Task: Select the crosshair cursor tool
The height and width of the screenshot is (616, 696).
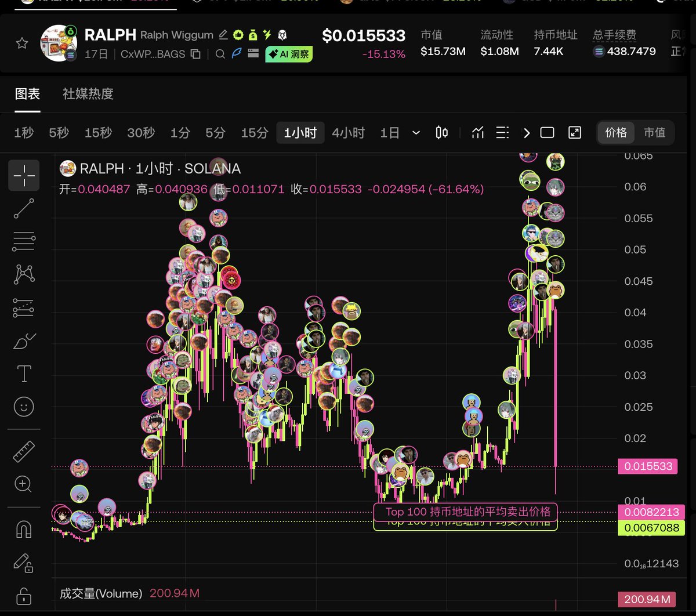Action: (24, 175)
